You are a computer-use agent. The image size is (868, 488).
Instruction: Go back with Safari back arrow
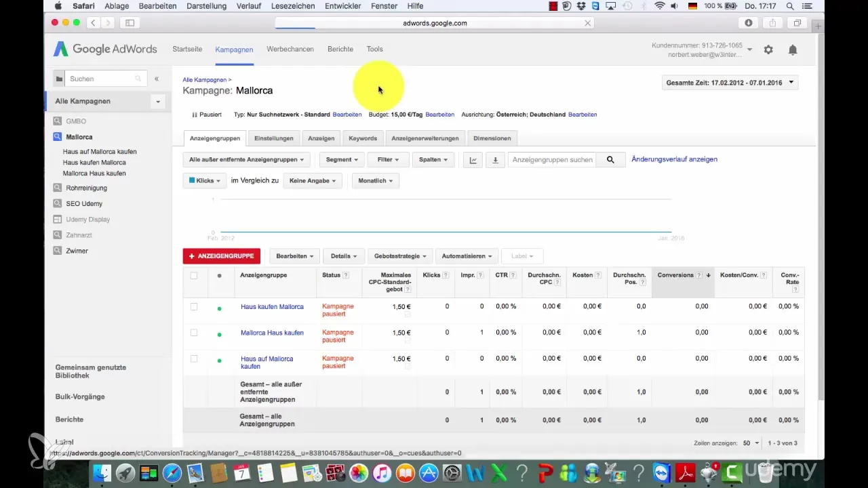pyautogui.click(x=93, y=23)
